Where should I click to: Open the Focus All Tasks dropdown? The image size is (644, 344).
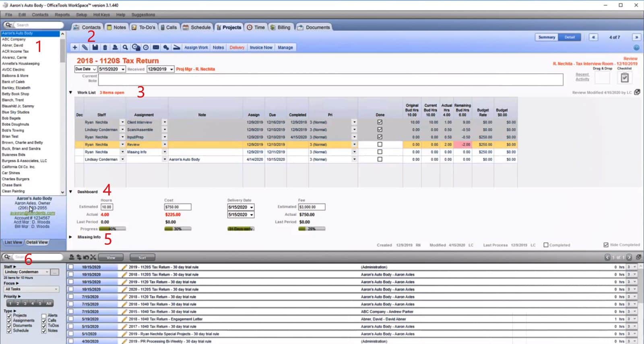(x=31, y=289)
